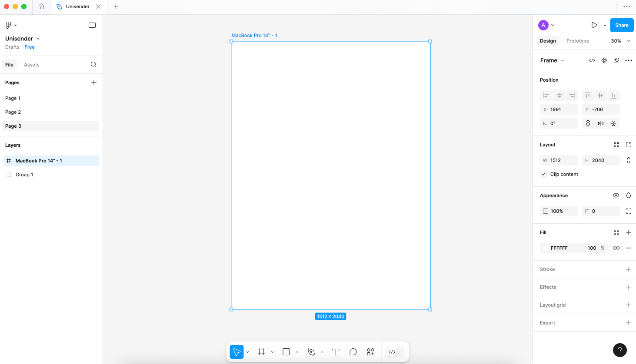Image resolution: width=636 pixels, height=364 pixels.
Task: Flip horizontal icon in Position
Action: pyautogui.click(x=601, y=123)
